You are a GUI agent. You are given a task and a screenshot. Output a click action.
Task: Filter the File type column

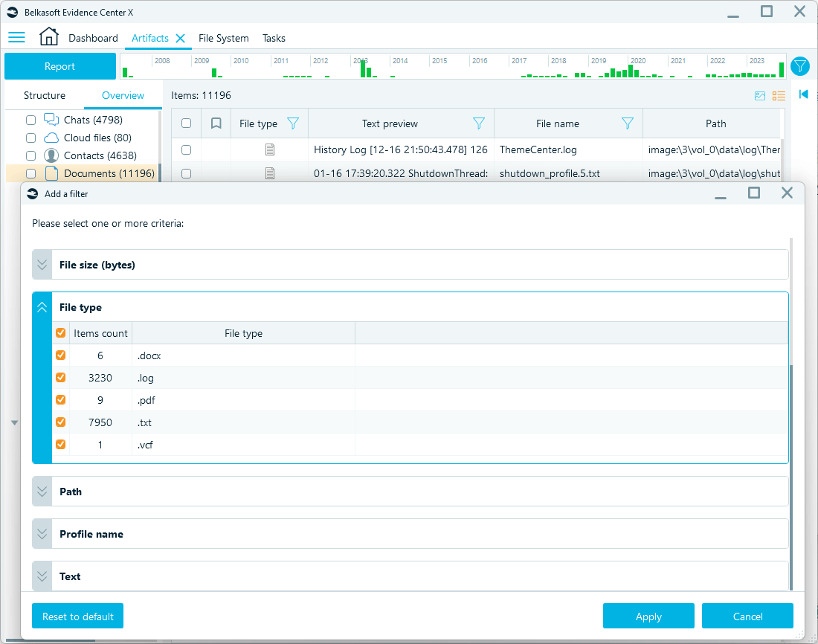293,123
